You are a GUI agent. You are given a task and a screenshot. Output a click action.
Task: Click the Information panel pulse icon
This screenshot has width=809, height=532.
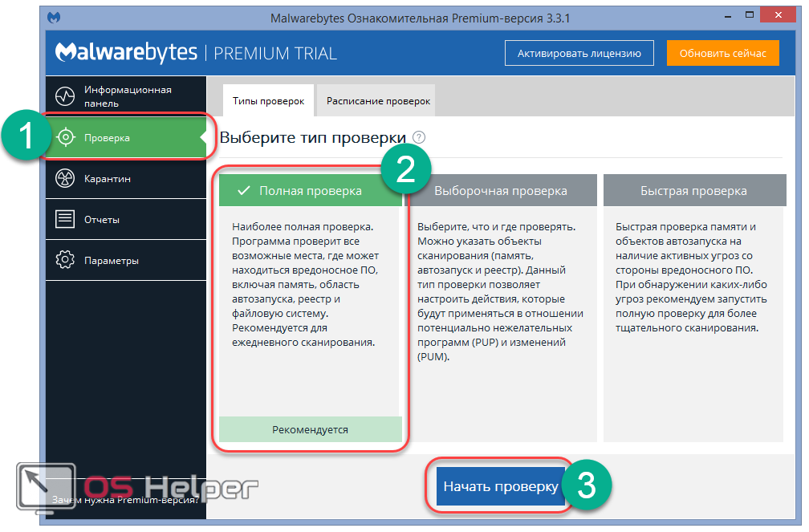[x=66, y=96]
